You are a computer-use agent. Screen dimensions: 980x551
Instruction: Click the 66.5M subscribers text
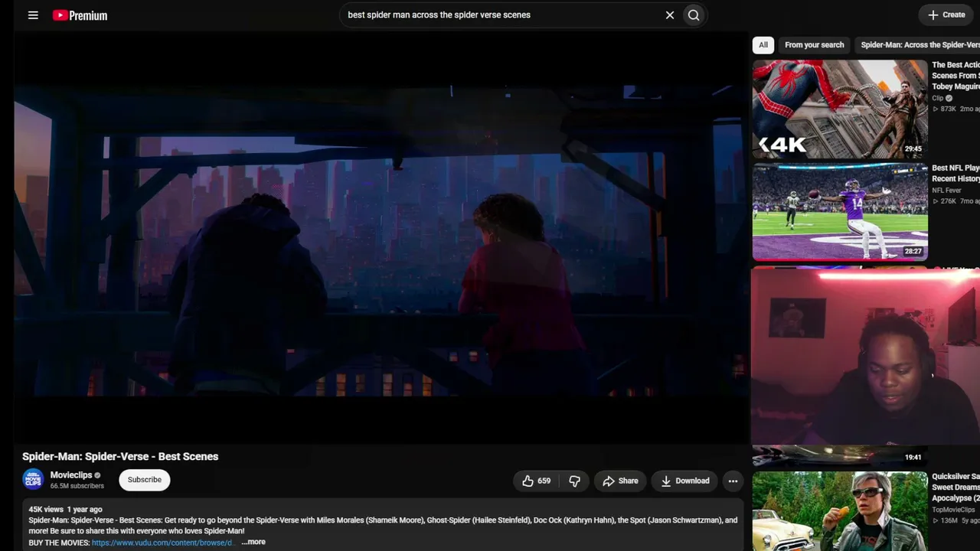[77, 486]
